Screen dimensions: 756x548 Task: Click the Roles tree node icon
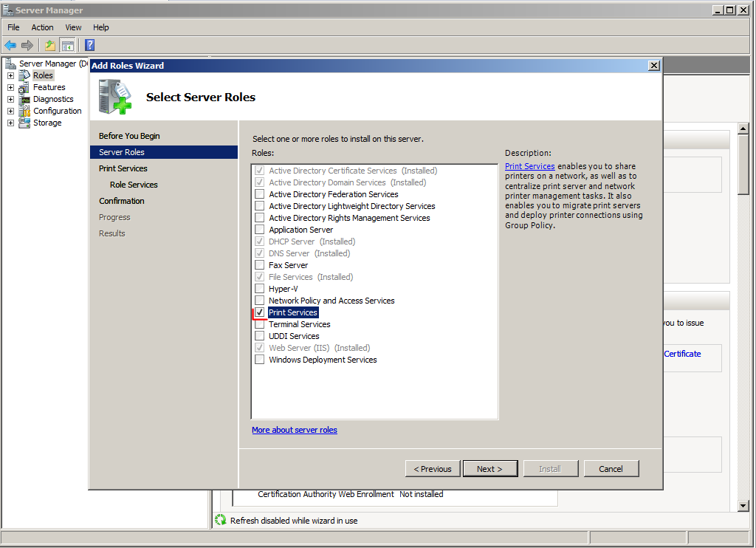[x=24, y=75]
